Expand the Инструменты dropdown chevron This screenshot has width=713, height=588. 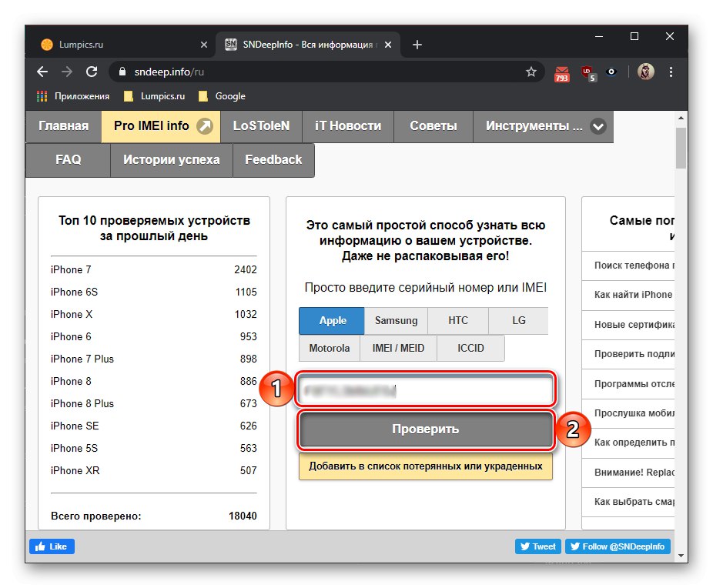598,126
